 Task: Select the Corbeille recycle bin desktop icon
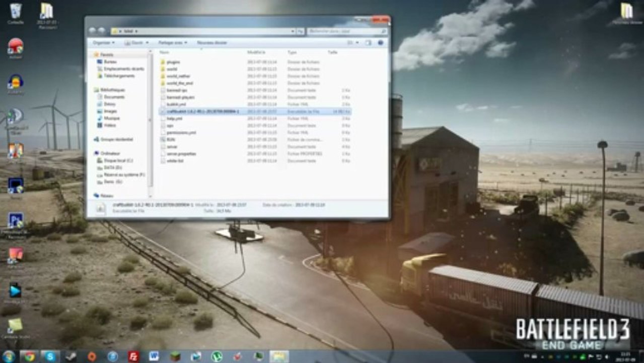click(x=16, y=14)
